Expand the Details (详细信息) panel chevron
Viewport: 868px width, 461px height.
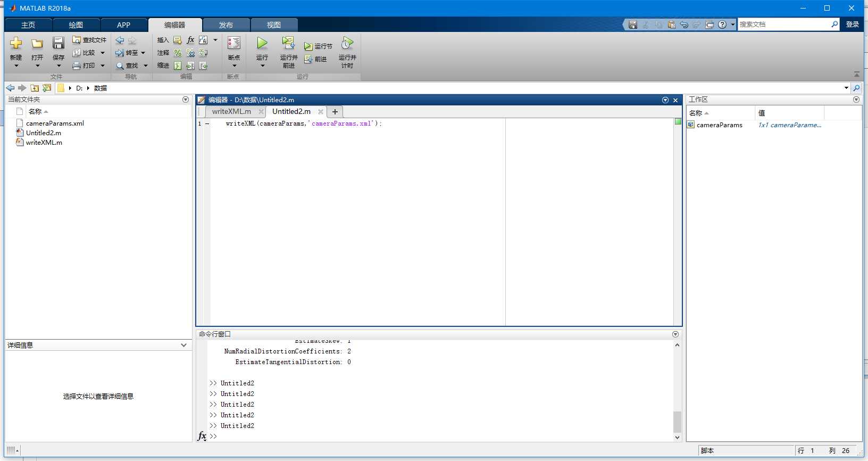183,345
